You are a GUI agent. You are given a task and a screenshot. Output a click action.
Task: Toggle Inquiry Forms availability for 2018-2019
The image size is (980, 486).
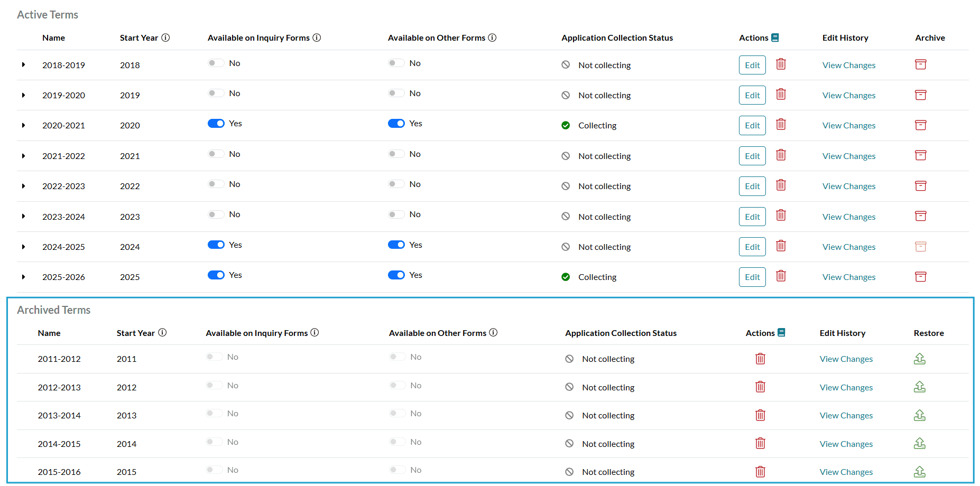click(x=216, y=63)
